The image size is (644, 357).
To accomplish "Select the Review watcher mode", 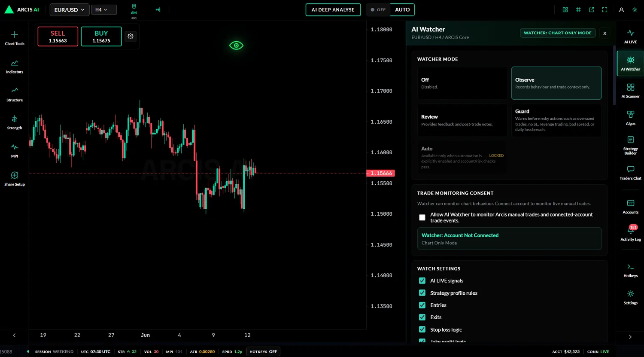I will [x=462, y=120].
